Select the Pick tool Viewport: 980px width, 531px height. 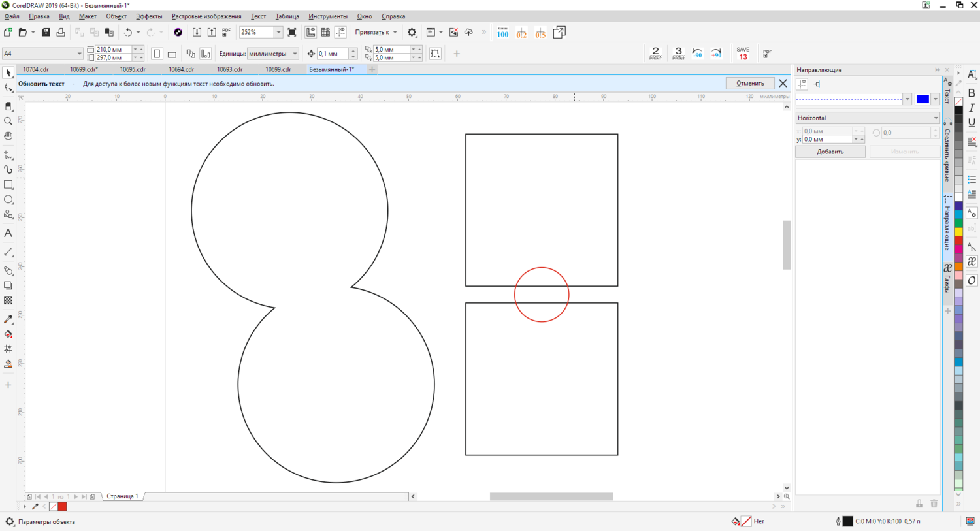coord(8,74)
